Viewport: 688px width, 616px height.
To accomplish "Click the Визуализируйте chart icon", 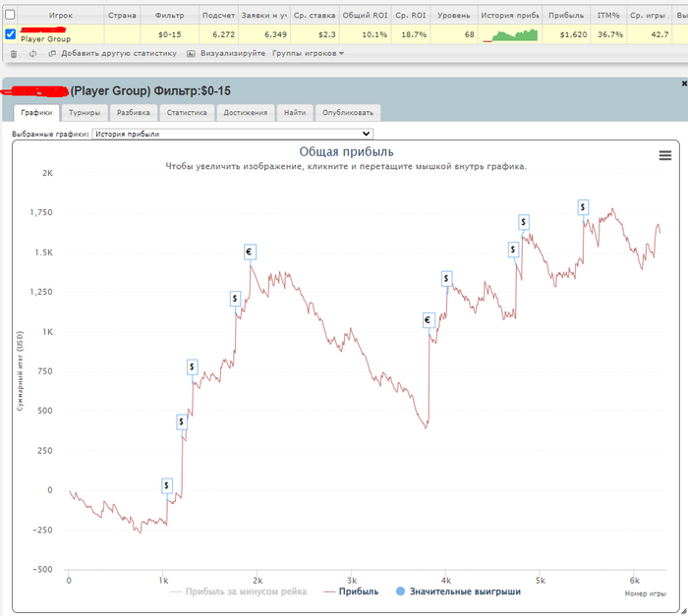I will 191,53.
